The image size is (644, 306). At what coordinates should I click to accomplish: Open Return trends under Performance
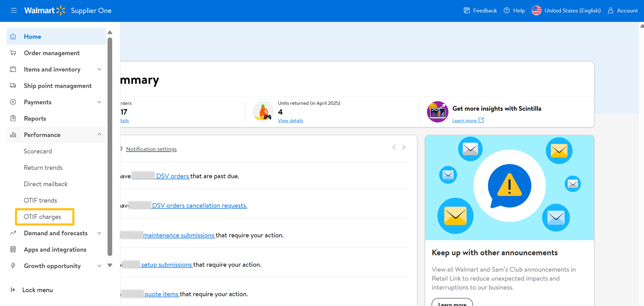pyautogui.click(x=43, y=167)
